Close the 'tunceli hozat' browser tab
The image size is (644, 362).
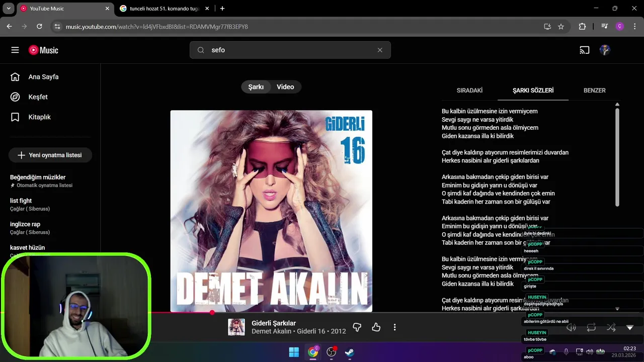pos(207,9)
